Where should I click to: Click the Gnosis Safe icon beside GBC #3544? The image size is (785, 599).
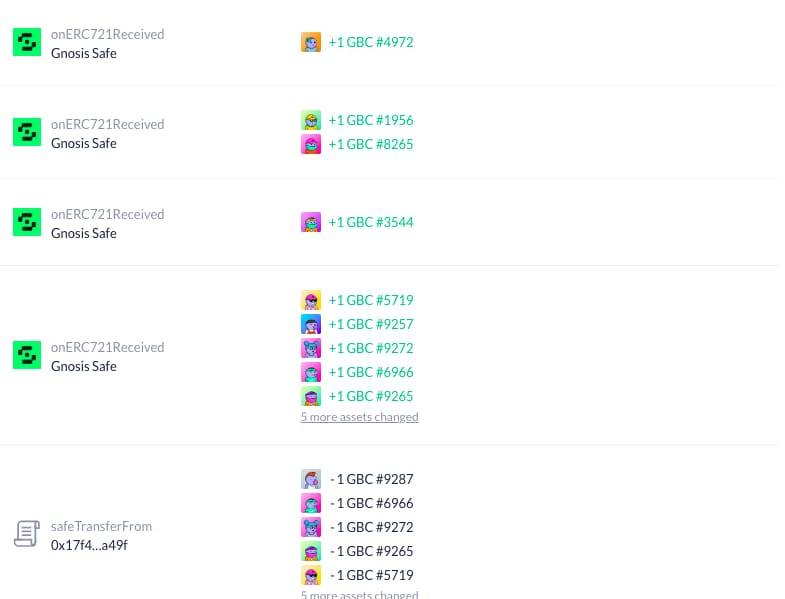point(27,222)
